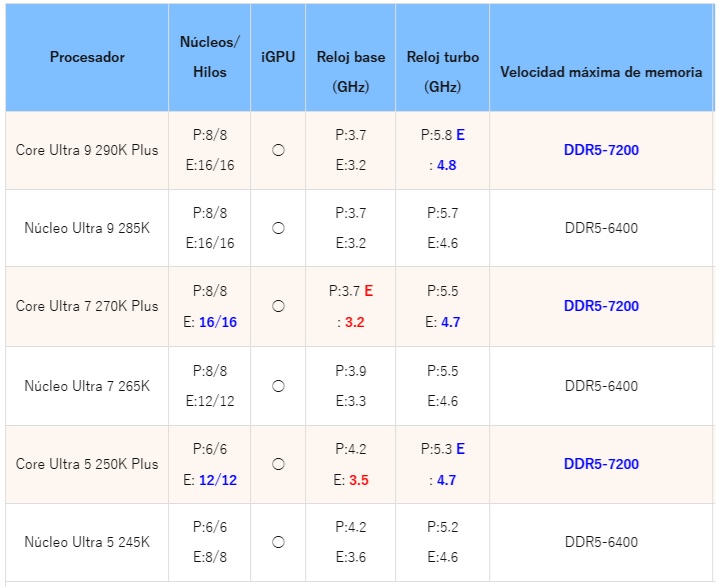Click the Núcleos/Hilos column header
The height and width of the screenshot is (587, 719).
coord(209,57)
